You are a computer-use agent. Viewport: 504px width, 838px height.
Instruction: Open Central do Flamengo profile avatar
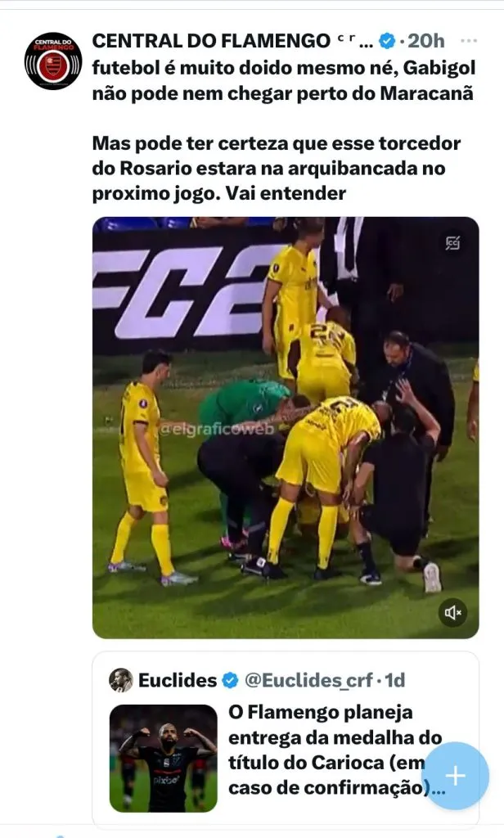point(53,61)
